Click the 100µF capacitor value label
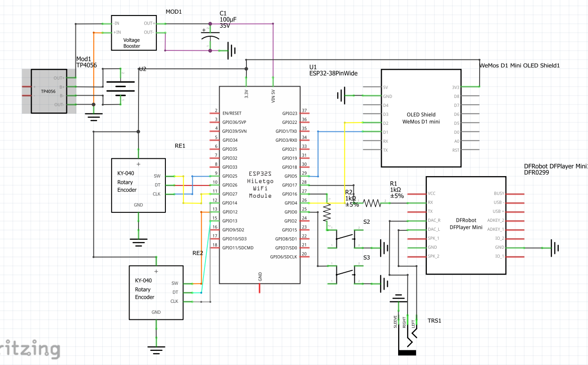The width and height of the screenshot is (588, 365). [228, 20]
